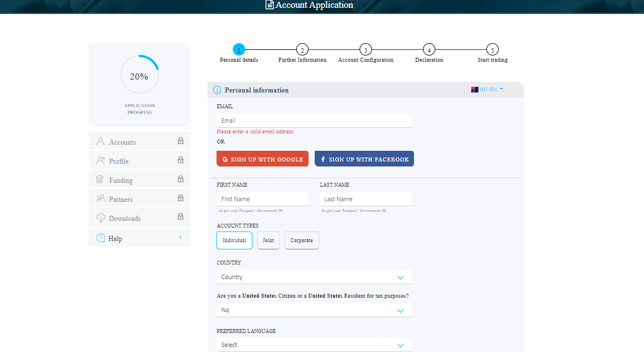The width and height of the screenshot is (644, 352).
Task: Click the Downloads cloud icon
Action: click(x=100, y=218)
